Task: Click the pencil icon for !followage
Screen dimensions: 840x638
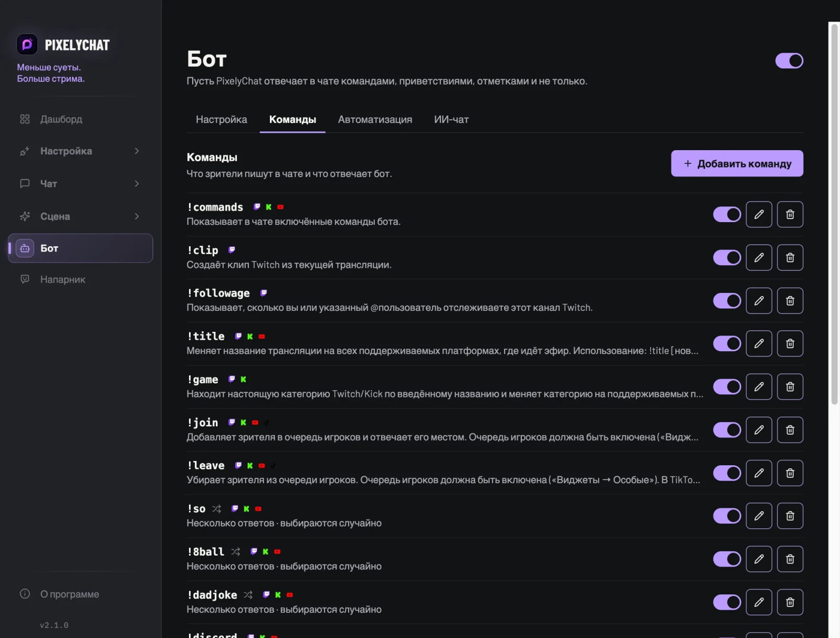Action: (x=759, y=300)
